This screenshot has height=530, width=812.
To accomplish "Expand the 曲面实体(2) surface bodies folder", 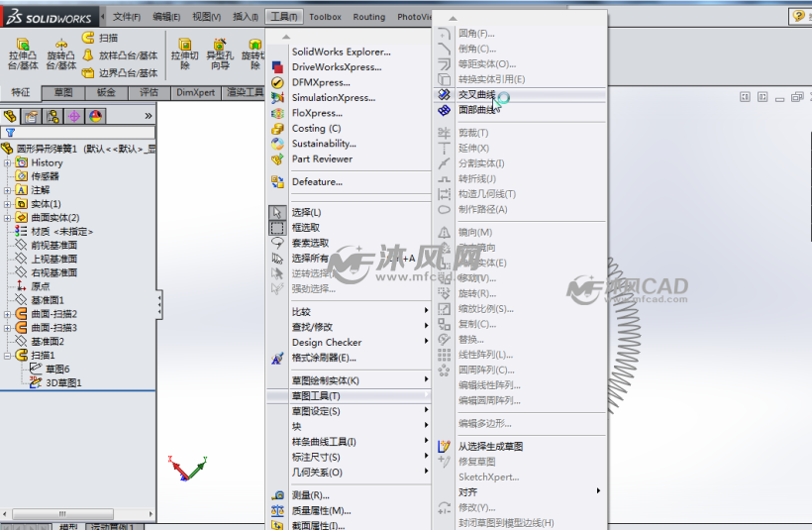I will [x=9, y=218].
